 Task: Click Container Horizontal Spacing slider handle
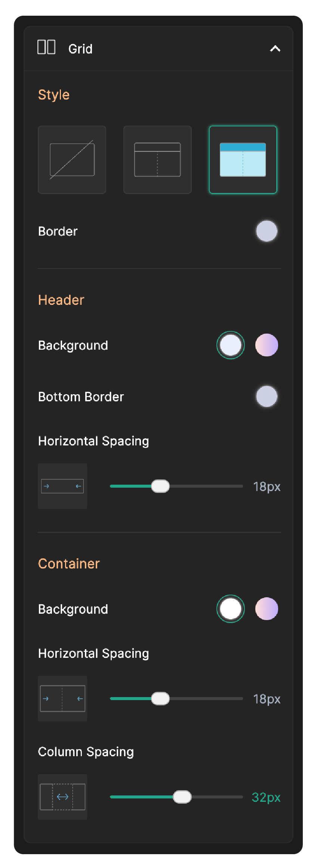[x=160, y=699]
